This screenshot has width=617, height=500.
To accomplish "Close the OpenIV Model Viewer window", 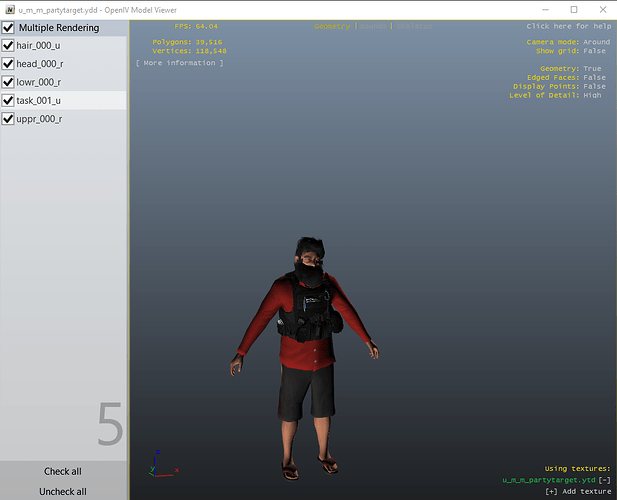I will tap(602, 9).
